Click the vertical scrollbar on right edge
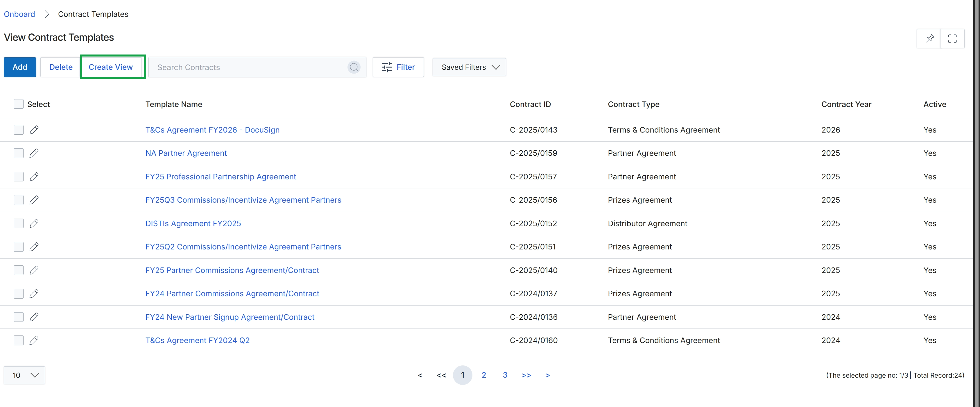The image size is (980, 407). 977,203
